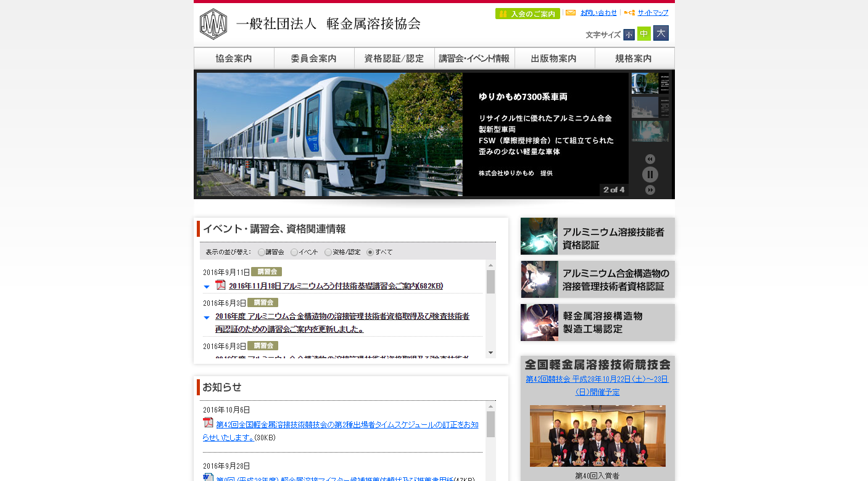Select the first slideshow thumbnail (train)
Screen dimensions: 868x481
tap(650, 83)
